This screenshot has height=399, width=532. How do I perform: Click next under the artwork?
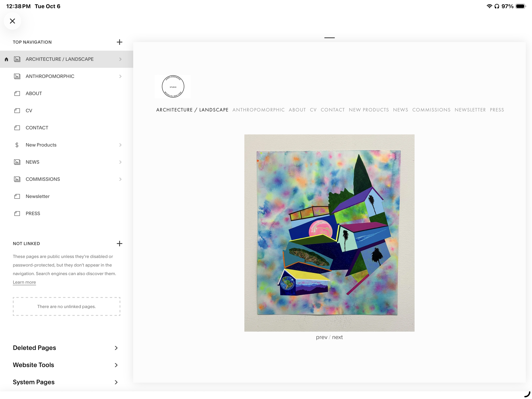point(337,337)
